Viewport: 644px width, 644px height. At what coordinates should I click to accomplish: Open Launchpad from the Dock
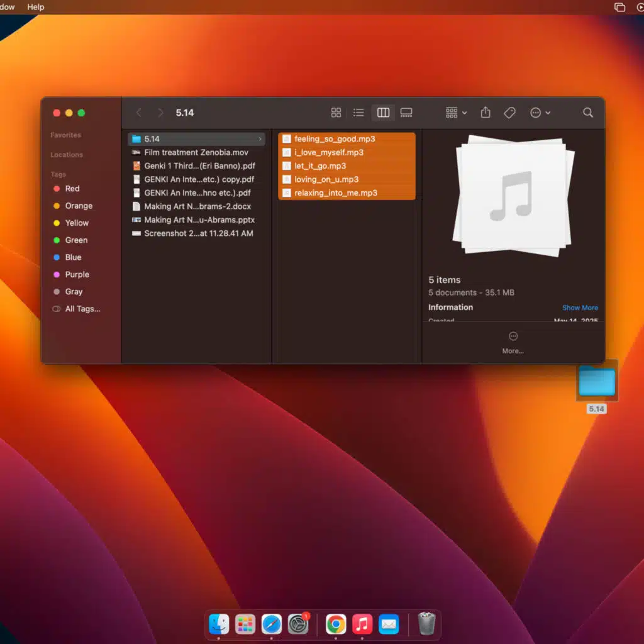pos(245,625)
